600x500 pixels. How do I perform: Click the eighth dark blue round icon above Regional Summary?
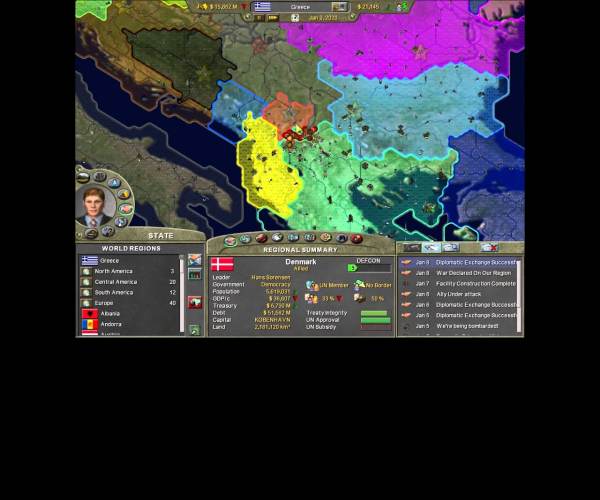tap(341, 238)
